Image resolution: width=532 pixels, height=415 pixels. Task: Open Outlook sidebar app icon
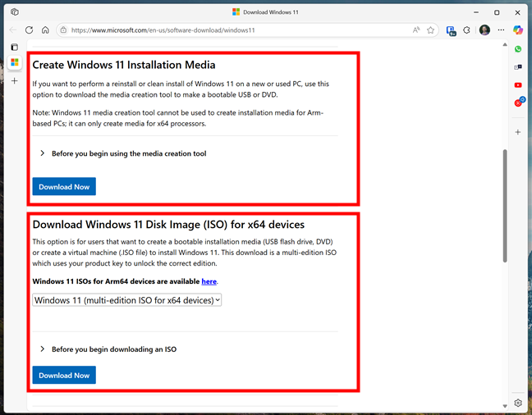[518, 67]
